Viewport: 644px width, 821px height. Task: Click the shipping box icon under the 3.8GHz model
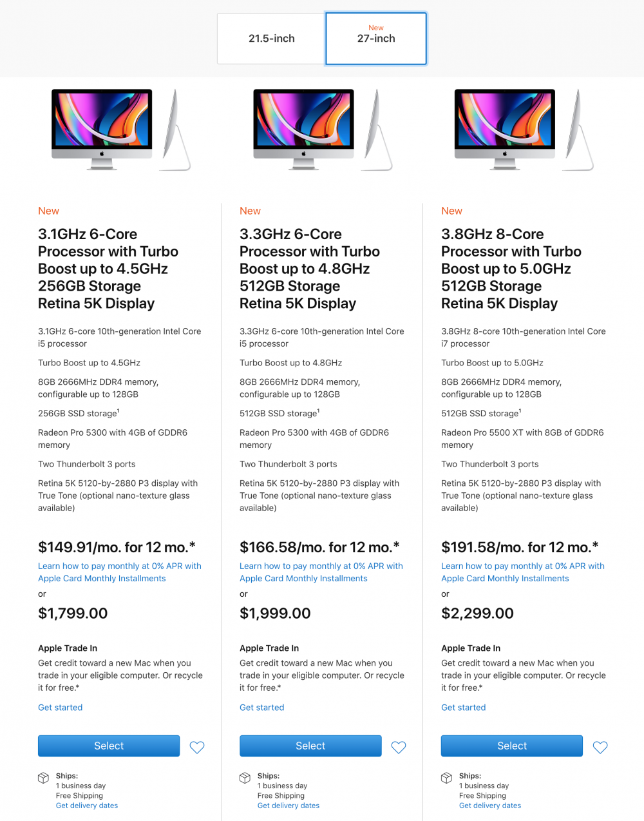click(x=446, y=778)
